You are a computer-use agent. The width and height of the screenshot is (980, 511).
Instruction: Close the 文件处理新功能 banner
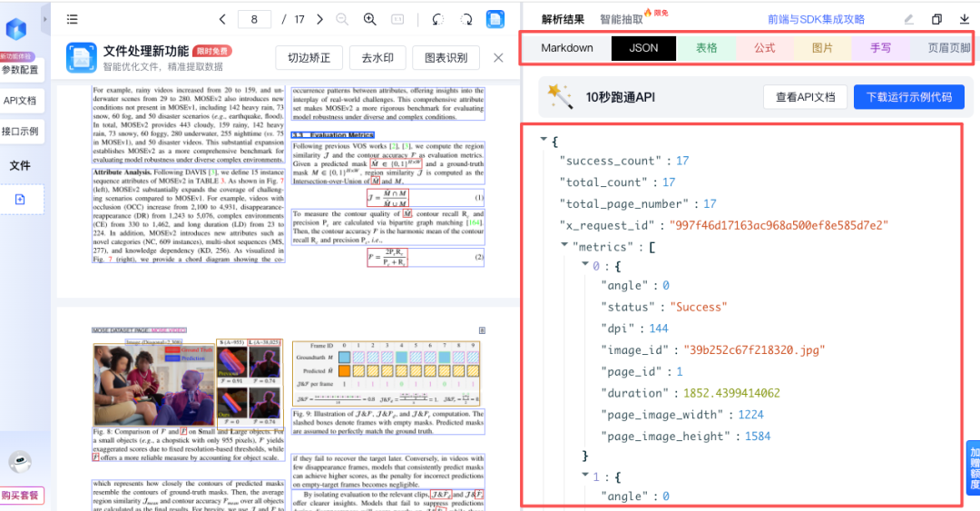(498, 57)
